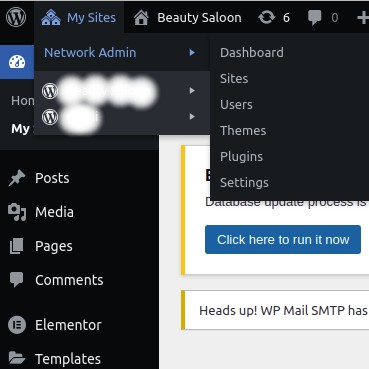Screen dimensions: 369x369
Task: Visit the Beauty Saloon site link
Action: [x=199, y=18]
